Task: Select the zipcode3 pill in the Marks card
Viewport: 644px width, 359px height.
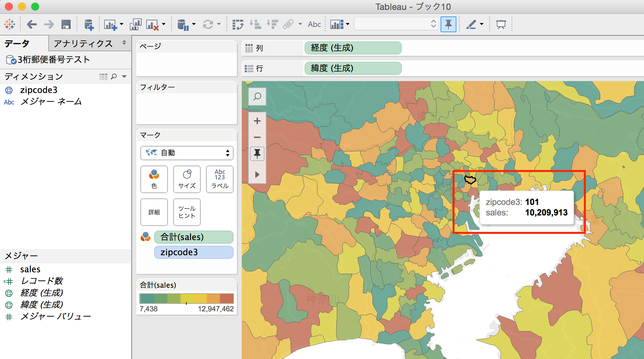Action: (194, 252)
